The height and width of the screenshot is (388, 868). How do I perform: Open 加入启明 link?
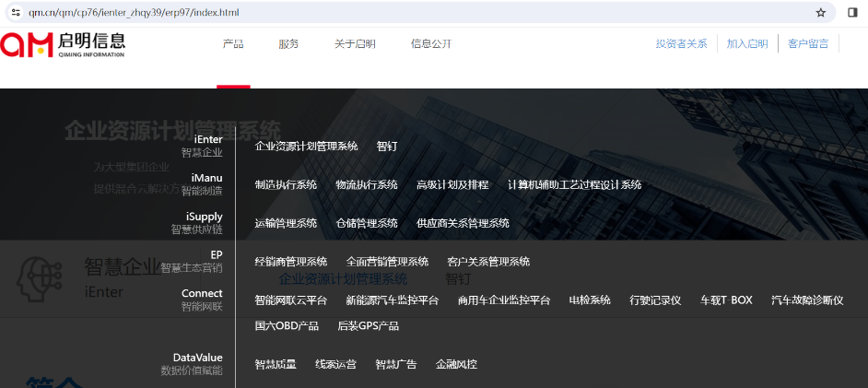point(747,44)
